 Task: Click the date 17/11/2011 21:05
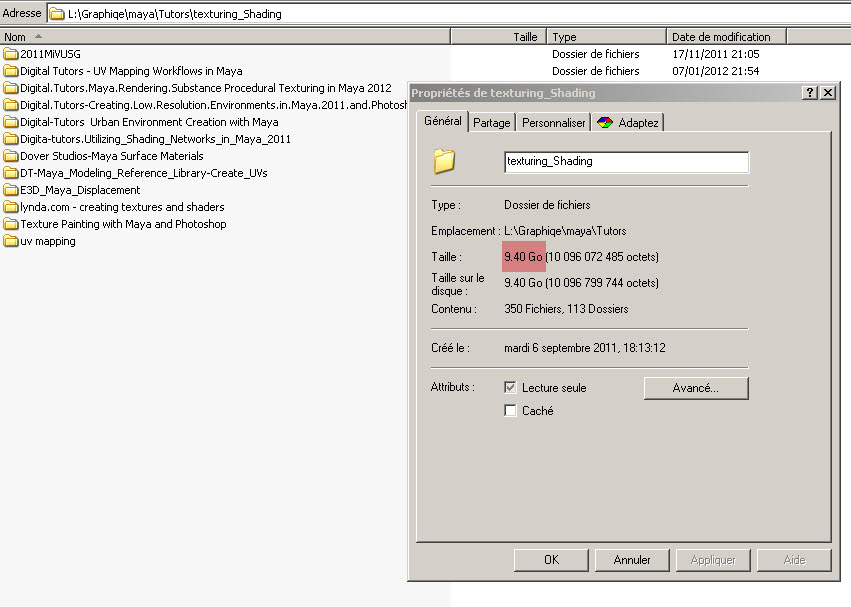[x=715, y=54]
